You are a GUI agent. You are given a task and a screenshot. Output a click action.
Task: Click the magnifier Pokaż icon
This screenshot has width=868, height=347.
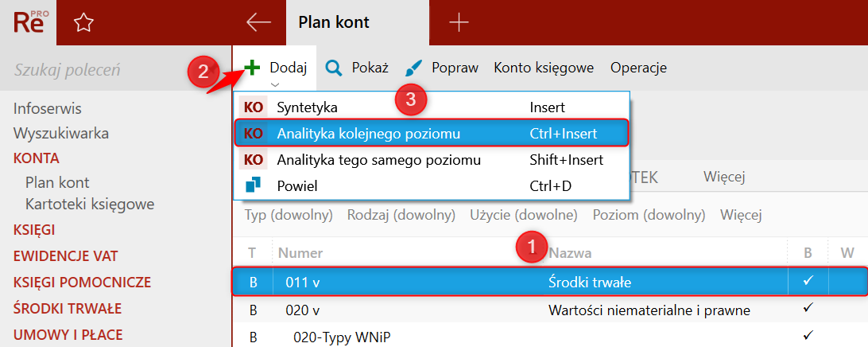[x=334, y=68]
